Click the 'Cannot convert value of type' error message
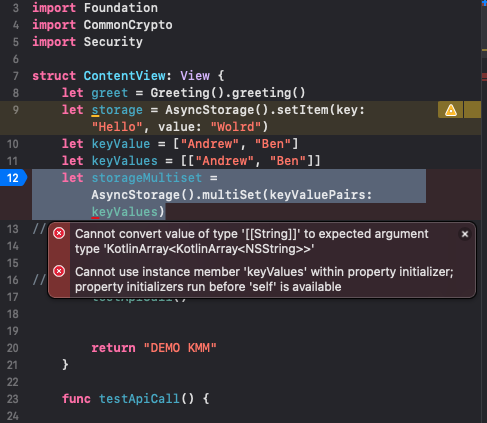The height and width of the screenshot is (423, 487). [252, 241]
